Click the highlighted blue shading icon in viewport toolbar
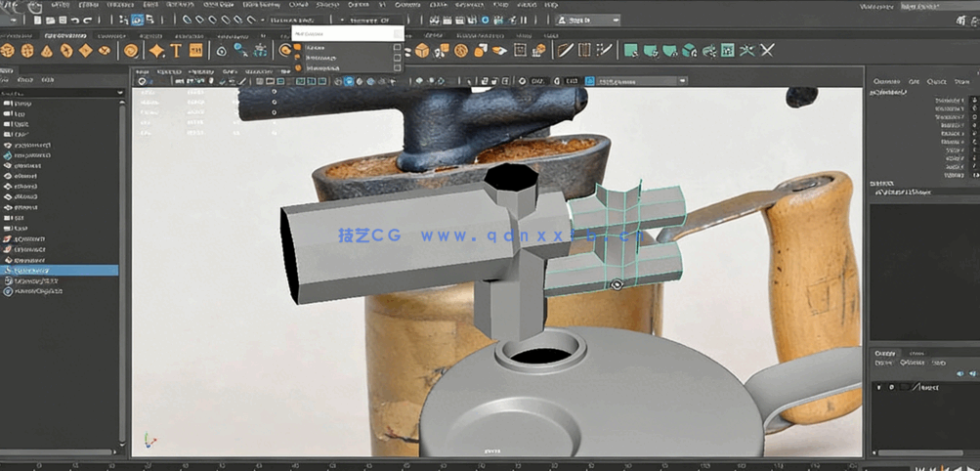The height and width of the screenshot is (471, 980). [349, 81]
